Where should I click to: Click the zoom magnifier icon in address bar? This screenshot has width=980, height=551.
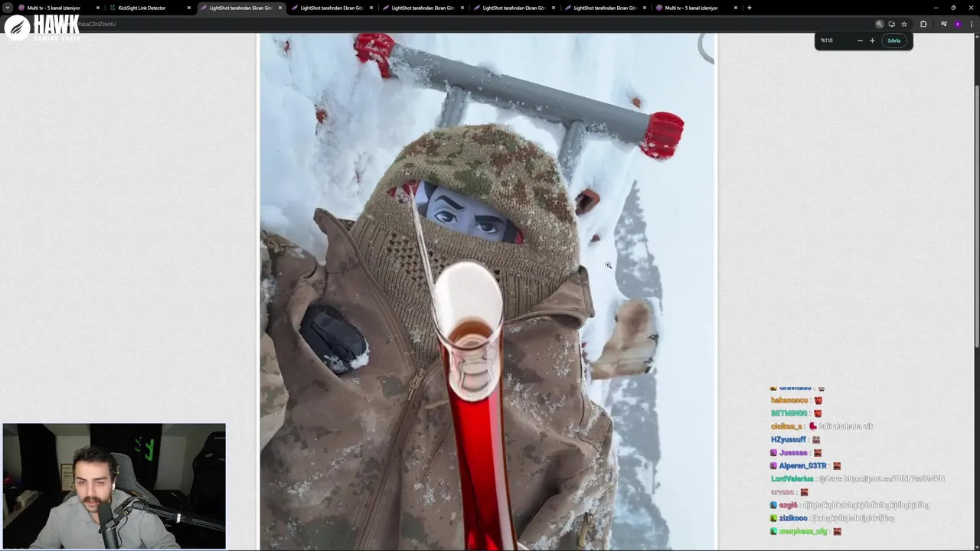(x=879, y=24)
